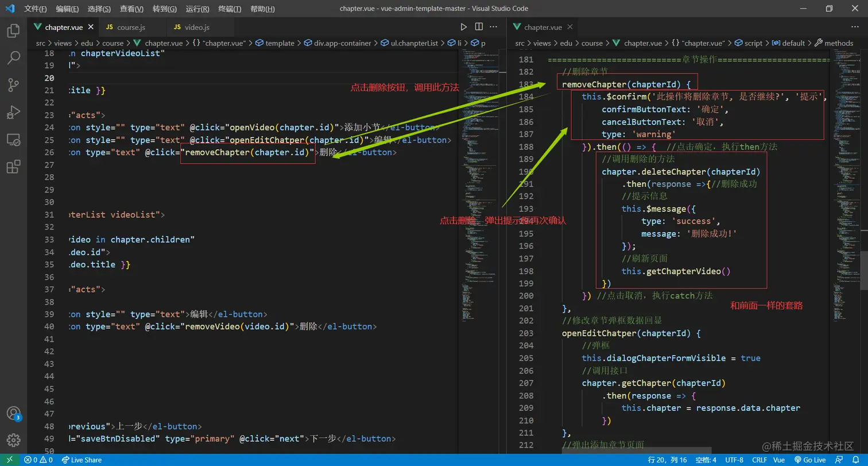The height and width of the screenshot is (466, 868).
Task: Open the 编辑(E) menu
Action: point(68,9)
